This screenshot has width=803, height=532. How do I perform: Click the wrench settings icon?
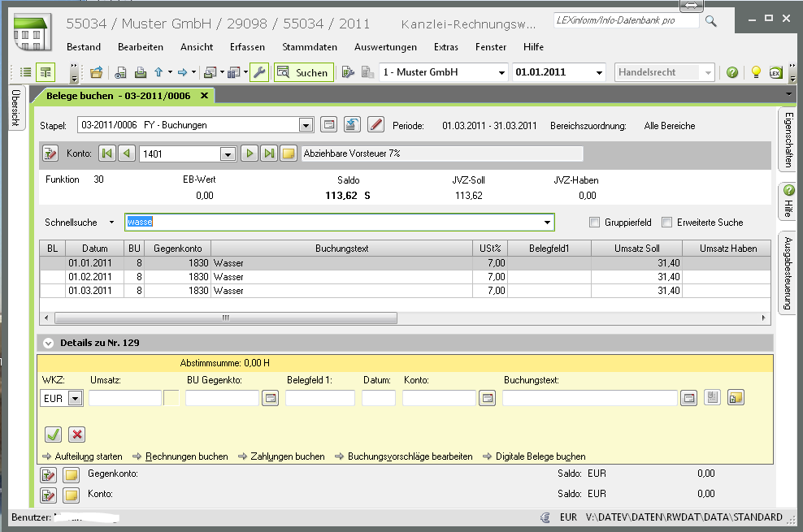(259, 72)
